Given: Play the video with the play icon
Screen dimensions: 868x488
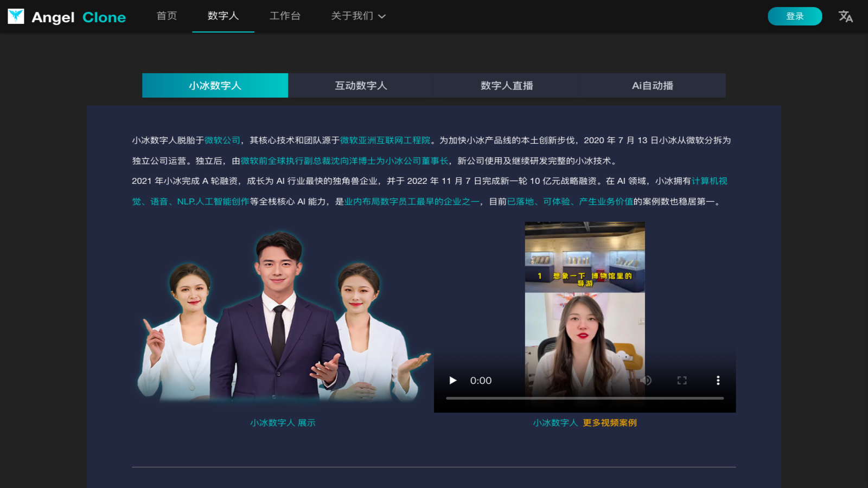Looking at the screenshot, I should pos(453,381).
